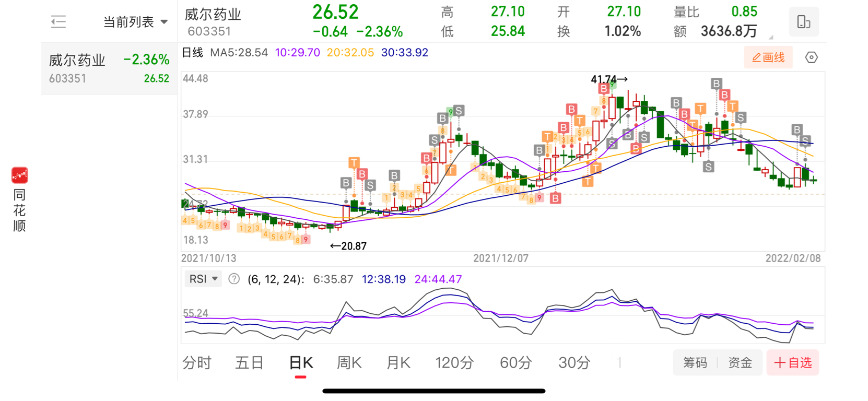Toggle the screen rotation icon at top right
Screen dimensions: 868x401
tap(803, 21)
